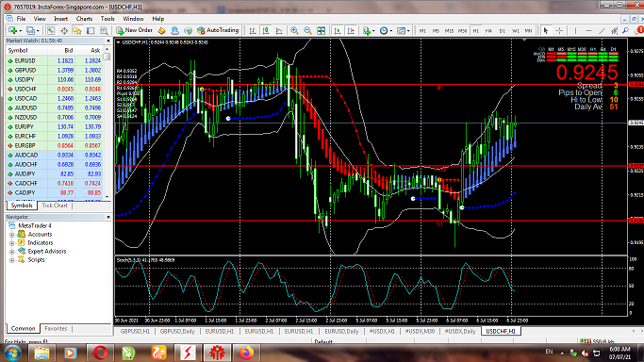Open the Insert menu
Image resolution: width=644 pixels, height=362 pixels.
click(60, 19)
